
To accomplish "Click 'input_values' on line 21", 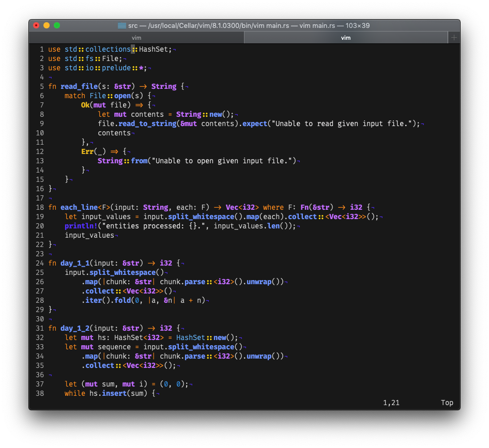I will pyautogui.click(x=89, y=236).
